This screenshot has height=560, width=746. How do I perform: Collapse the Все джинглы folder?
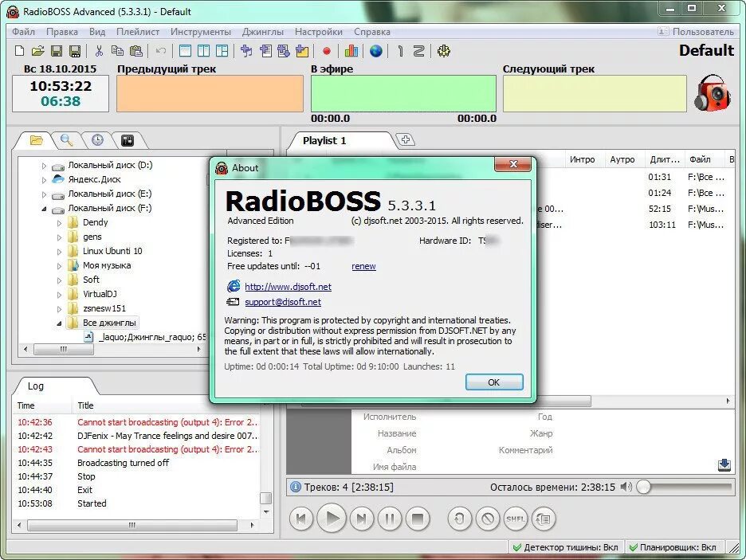59,323
